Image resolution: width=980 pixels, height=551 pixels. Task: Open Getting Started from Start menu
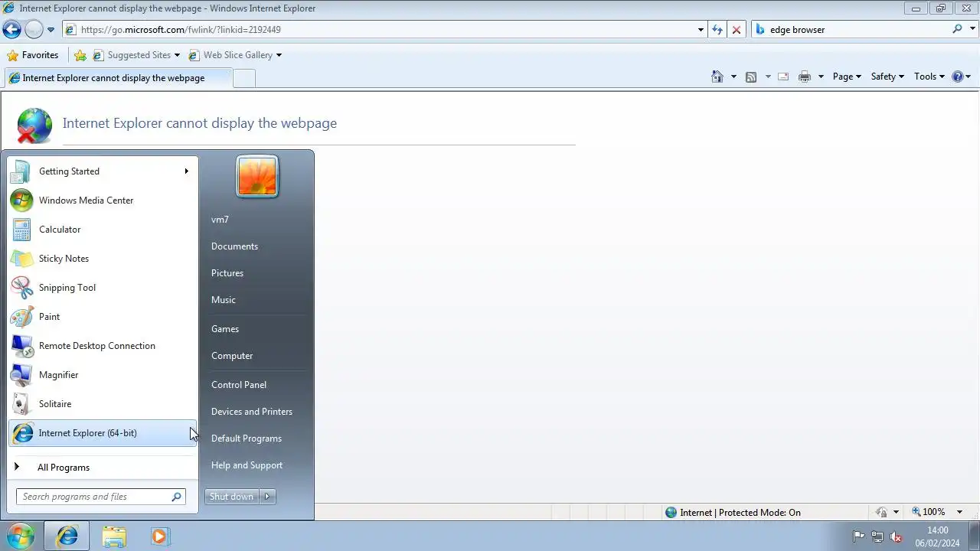pyautogui.click(x=103, y=171)
